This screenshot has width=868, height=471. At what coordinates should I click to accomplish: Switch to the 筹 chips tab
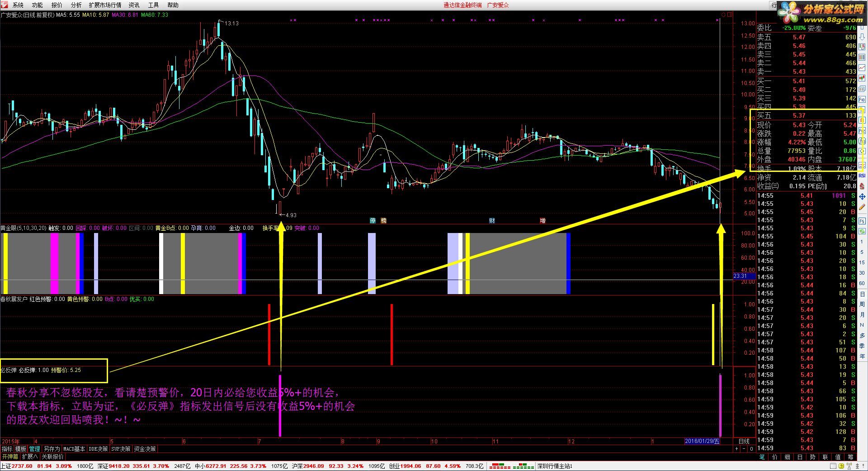coord(850,457)
